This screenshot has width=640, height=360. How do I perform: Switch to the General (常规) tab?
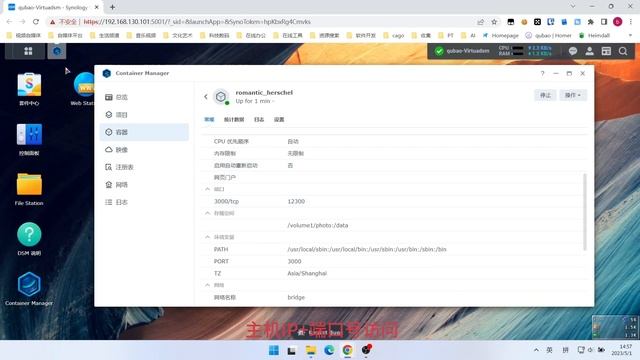point(209,120)
